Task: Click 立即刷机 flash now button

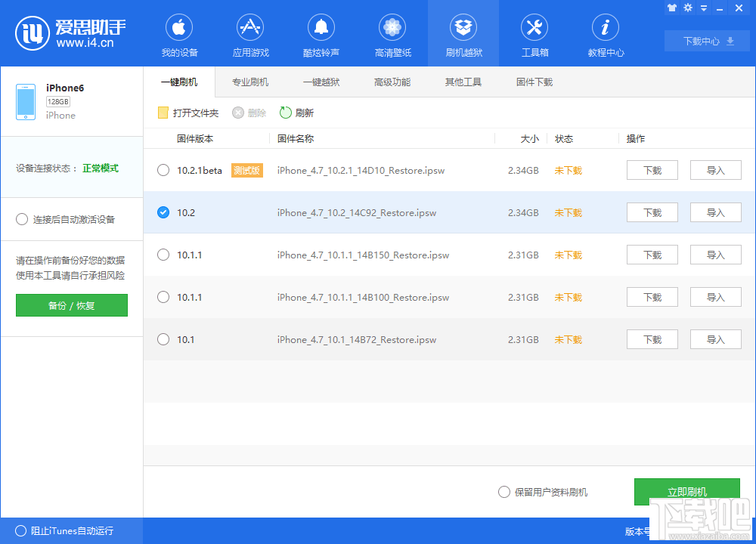Action: (687, 492)
